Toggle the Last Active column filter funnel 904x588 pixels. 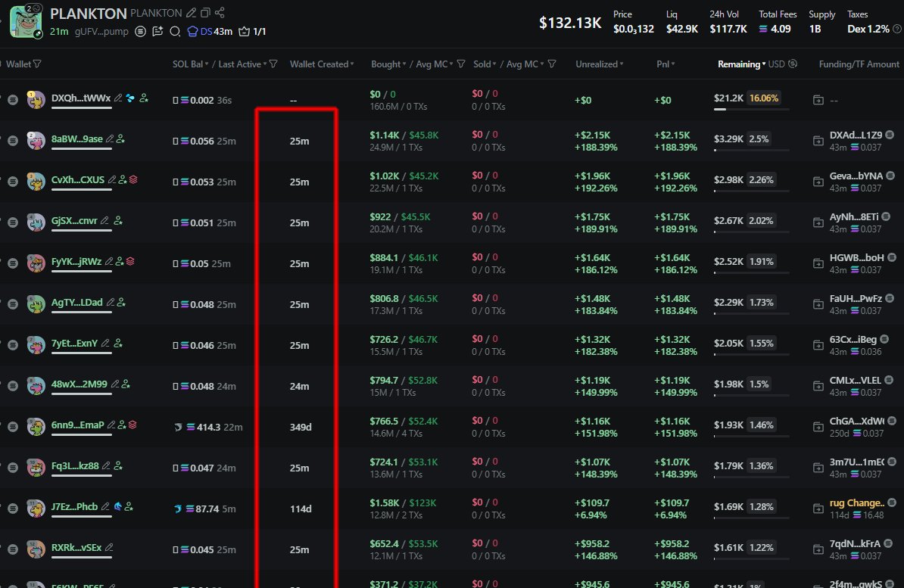point(273,64)
